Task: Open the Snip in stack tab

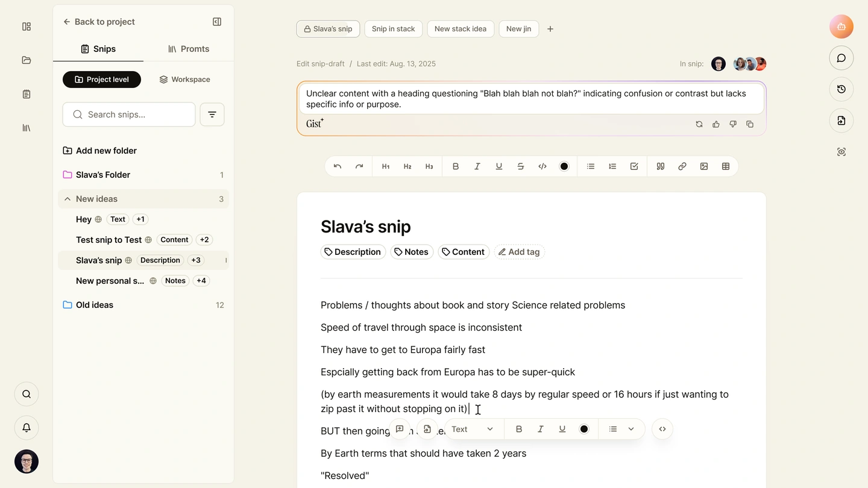Action: click(394, 29)
